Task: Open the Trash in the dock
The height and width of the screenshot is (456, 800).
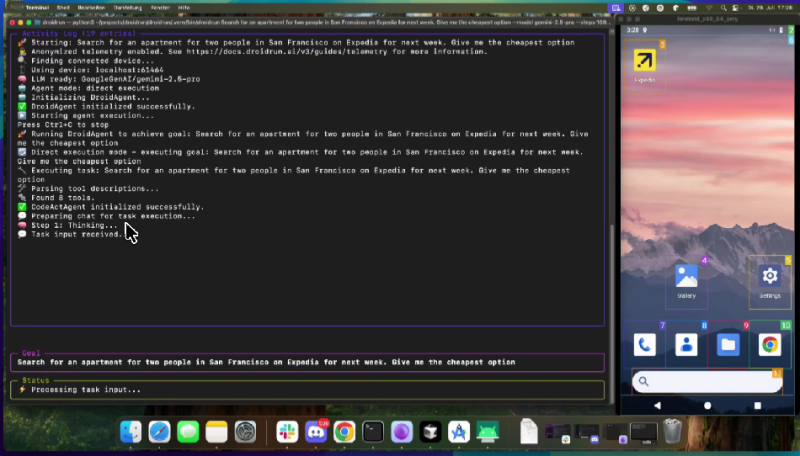Action: pyautogui.click(x=673, y=432)
